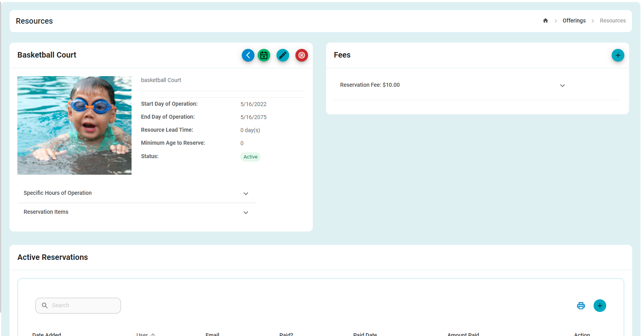644x336 pixels.
Task: Sort by the Amount Paid column
Action: pos(463,334)
